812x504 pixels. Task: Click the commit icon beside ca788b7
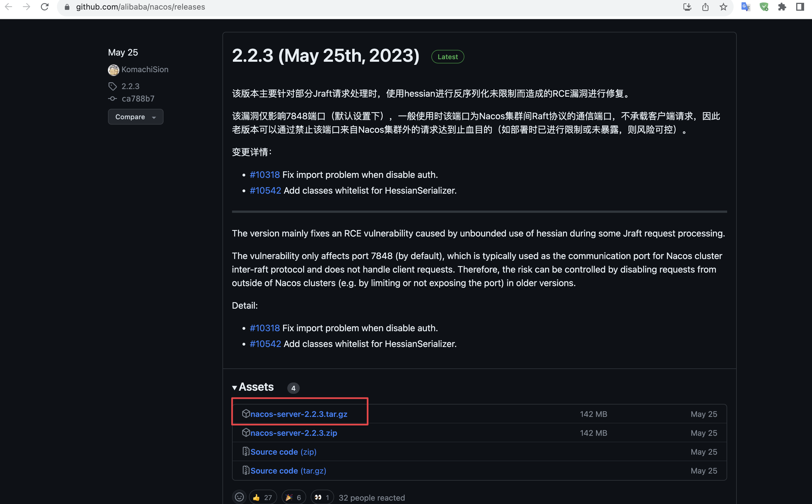(x=113, y=99)
